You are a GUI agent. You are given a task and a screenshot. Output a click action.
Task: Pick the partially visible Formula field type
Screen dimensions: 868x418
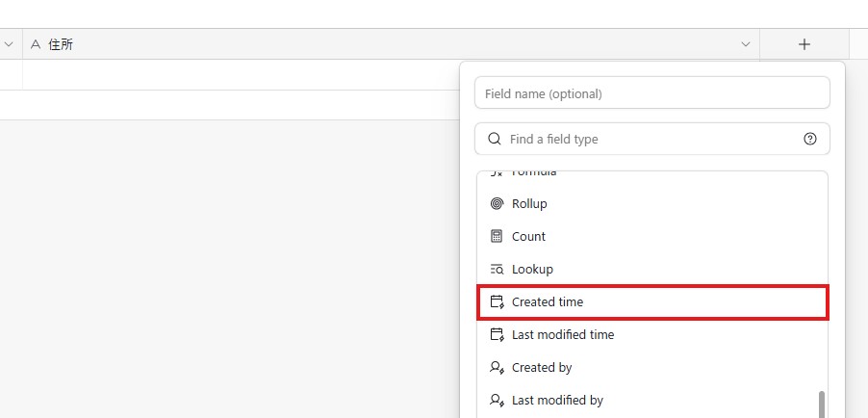pyautogui.click(x=533, y=174)
